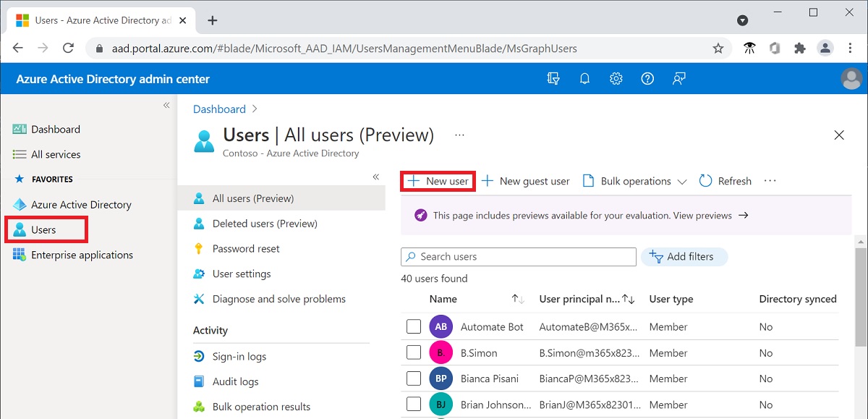
Task: Click the Users blade header icon
Action: click(x=204, y=141)
